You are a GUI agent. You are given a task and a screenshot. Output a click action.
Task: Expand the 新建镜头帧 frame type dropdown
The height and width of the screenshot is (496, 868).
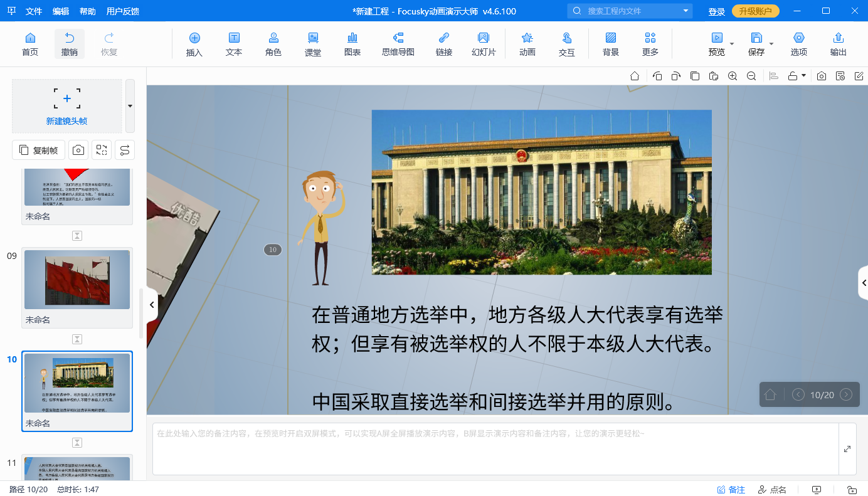pos(130,106)
